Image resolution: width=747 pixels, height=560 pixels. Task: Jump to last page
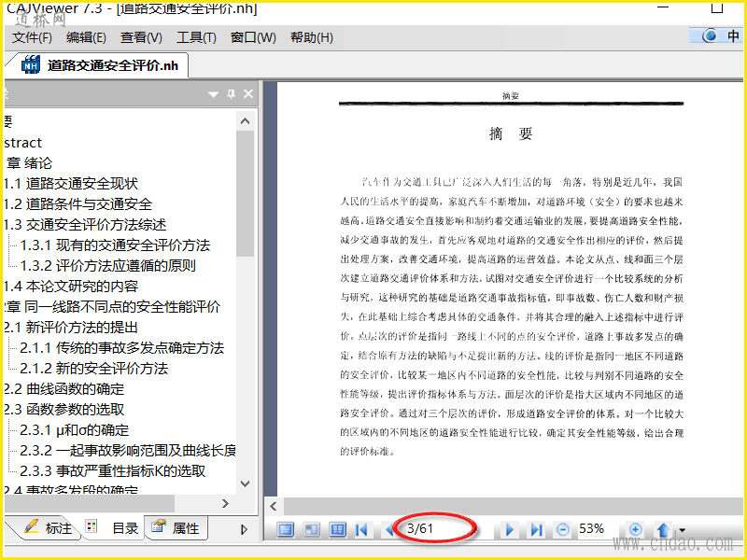[536, 529]
